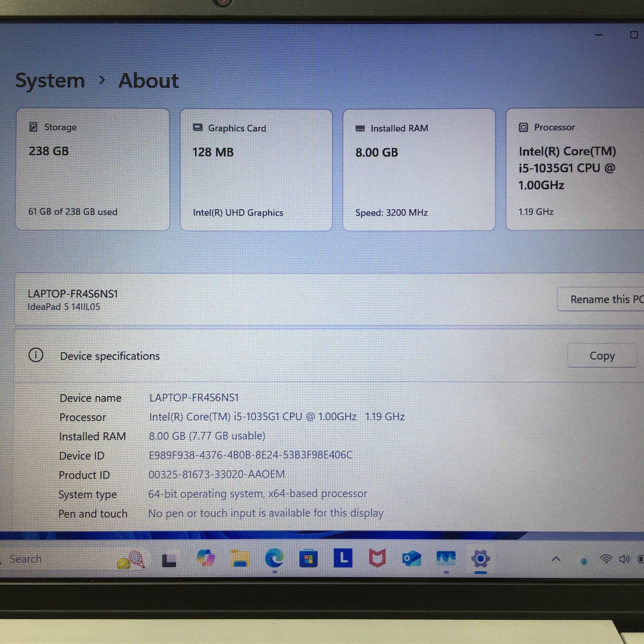Show hidden system tray icons
Image resolution: width=644 pixels, height=644 pixels.
click(556, 559)
